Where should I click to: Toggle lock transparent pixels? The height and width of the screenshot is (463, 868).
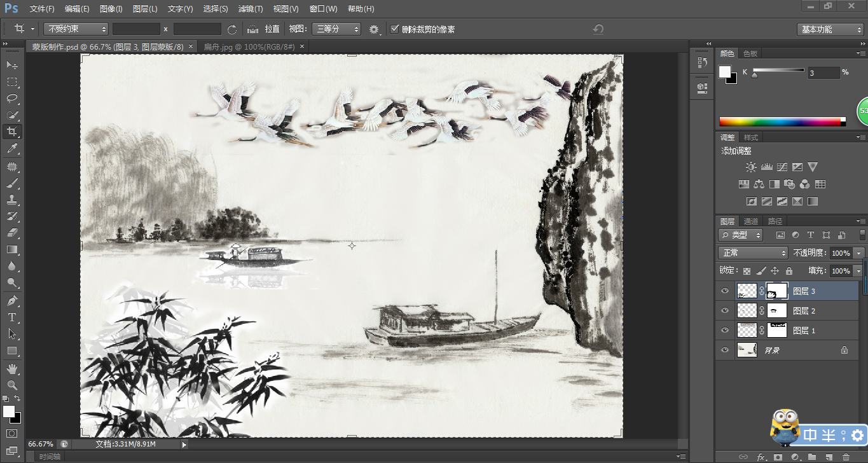pyautogui.click(x=747, y=271)
